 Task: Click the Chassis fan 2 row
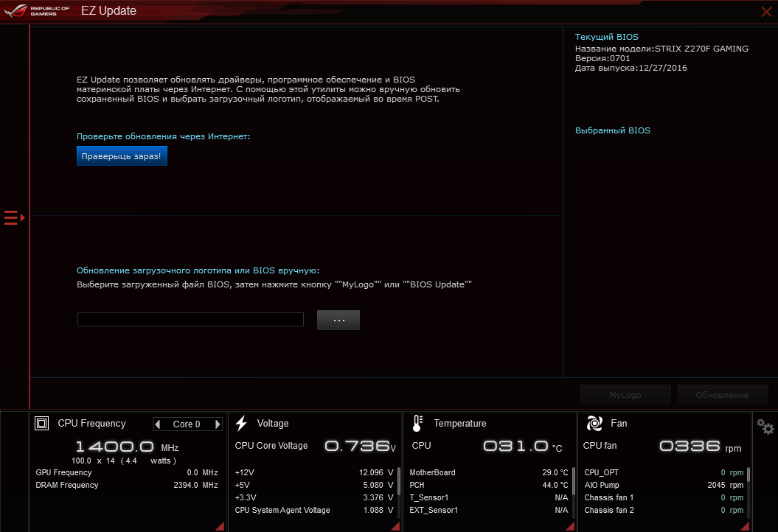pos(664,510)
